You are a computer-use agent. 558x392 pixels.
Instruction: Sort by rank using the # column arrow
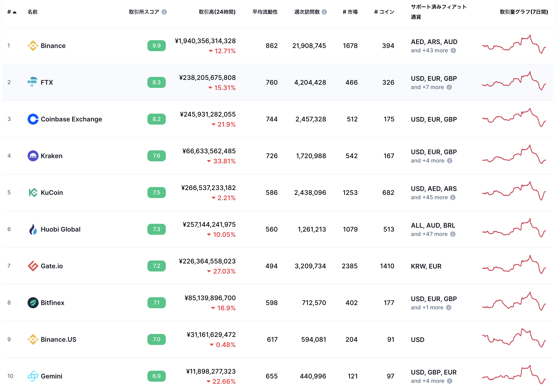pyautogui.click(x=15, y=12)
